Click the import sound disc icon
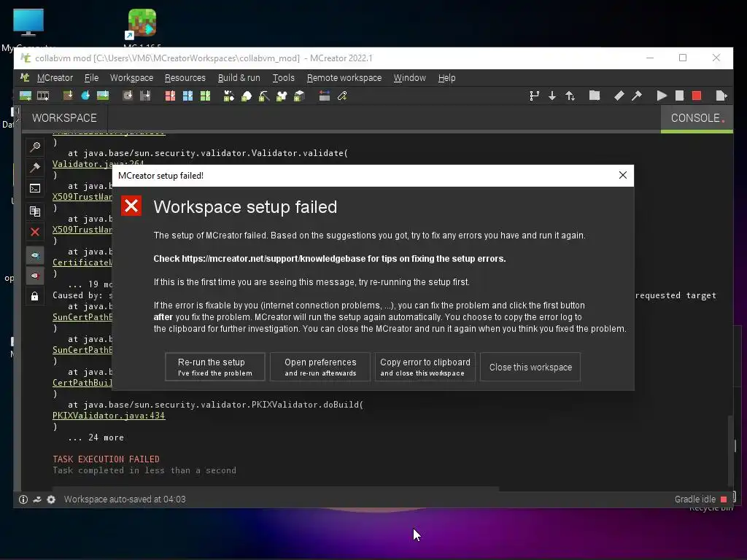This screenshot has width=747, height=560. click(128, 96)
